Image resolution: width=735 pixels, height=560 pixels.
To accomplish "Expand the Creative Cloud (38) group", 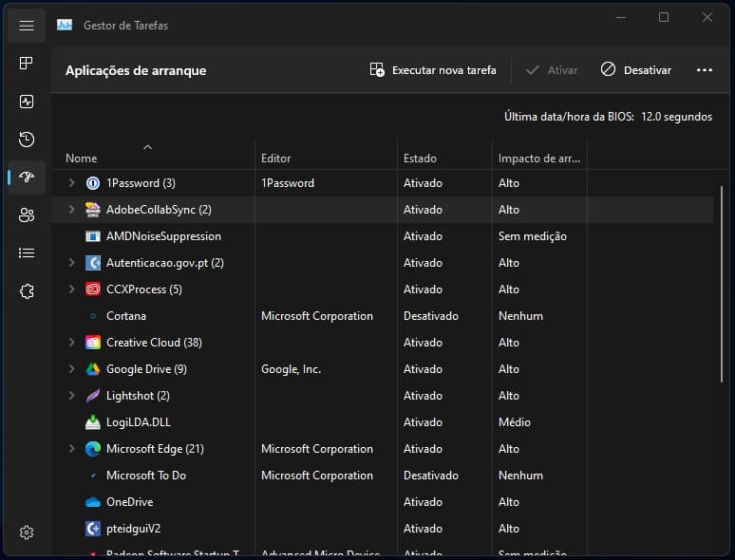I will [72, 343].
